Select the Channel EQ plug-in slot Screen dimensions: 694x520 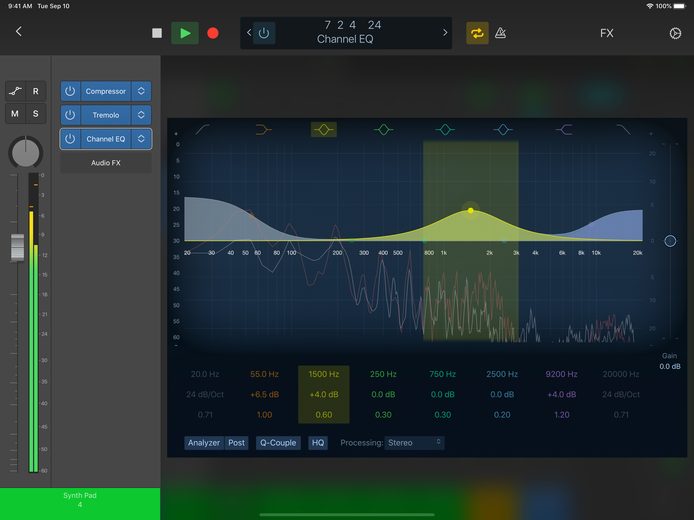106,139
